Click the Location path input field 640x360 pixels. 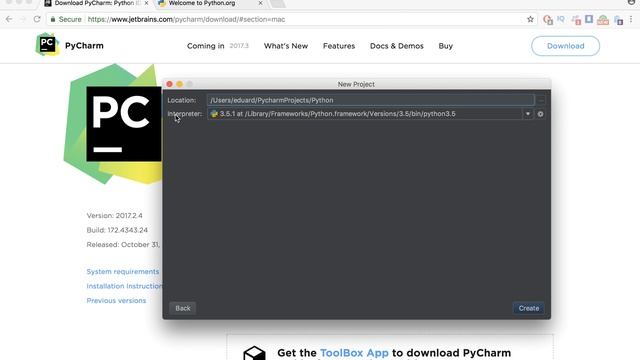click(x=370, y=100)
